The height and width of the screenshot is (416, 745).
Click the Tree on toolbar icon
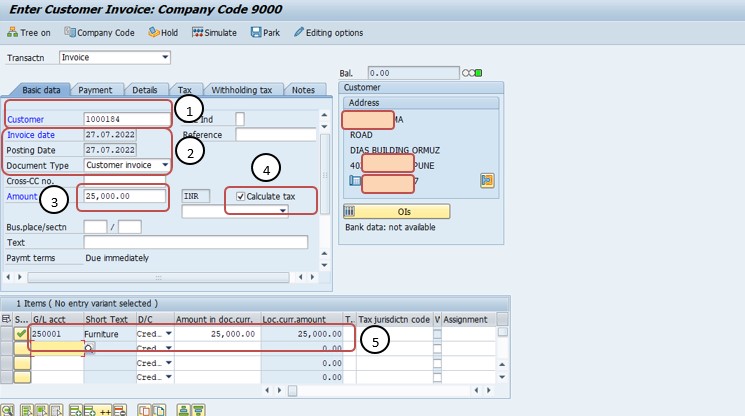12,32
